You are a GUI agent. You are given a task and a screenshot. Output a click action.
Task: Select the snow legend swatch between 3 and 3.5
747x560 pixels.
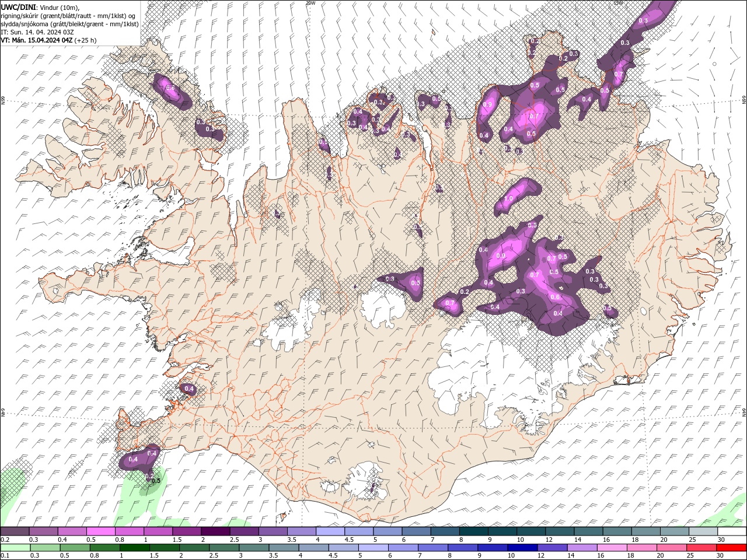pyautogui.click(x=273, y=531)
